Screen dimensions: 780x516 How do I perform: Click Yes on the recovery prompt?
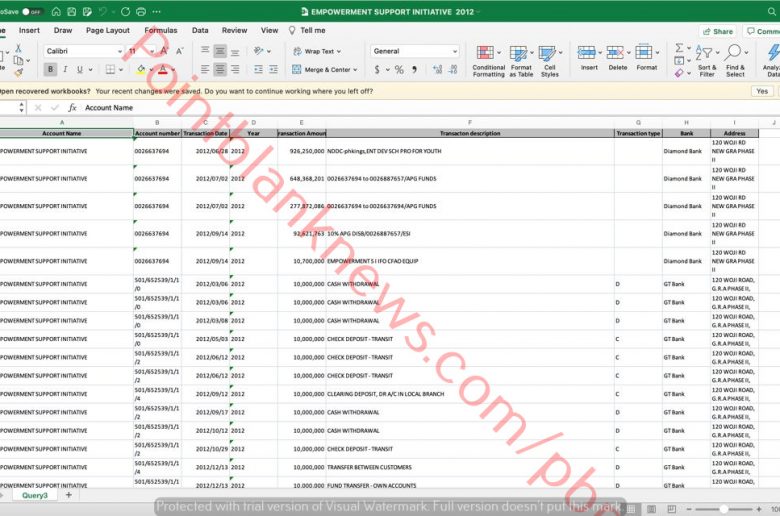click(762, 90)
